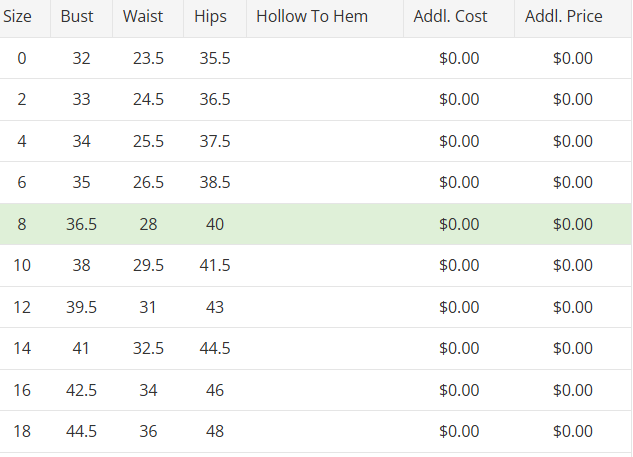
Task: Click Addl. Cost $0.00 for size 12
Action: click(459, 307)
